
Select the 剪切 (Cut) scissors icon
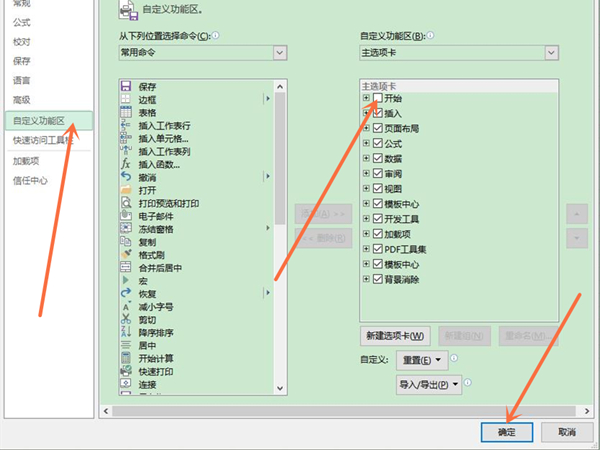click(126, 320)
